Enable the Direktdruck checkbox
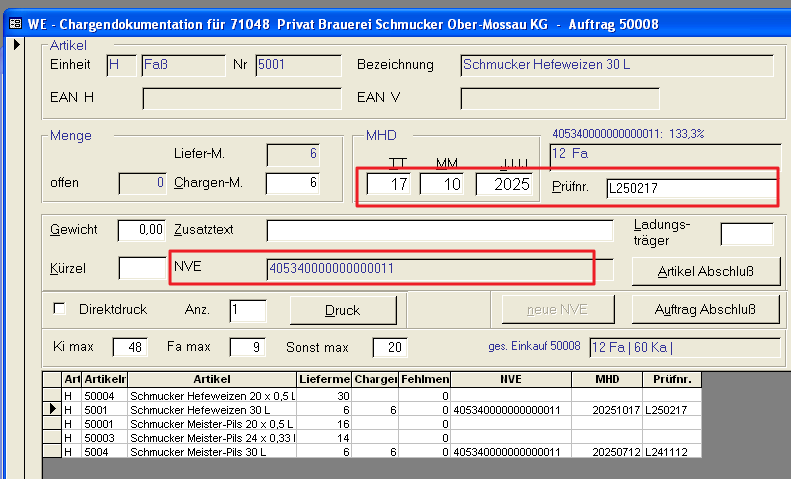The image size is (791, 479). [59, 309]
